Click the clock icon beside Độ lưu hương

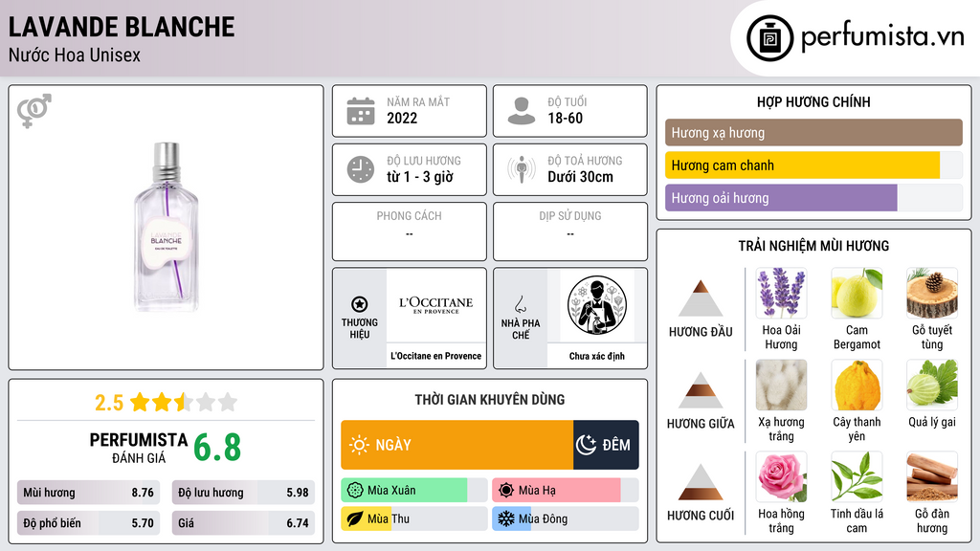click(361, 169)
